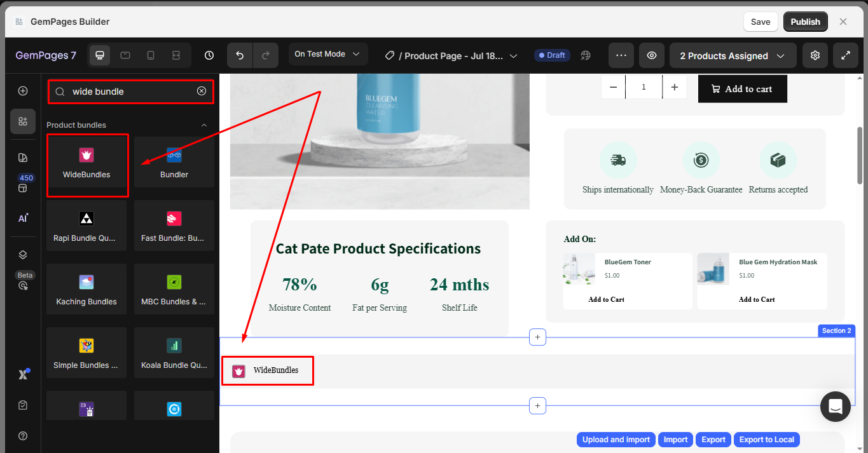
Task: Click the Publish button
Action: (805, 22)
